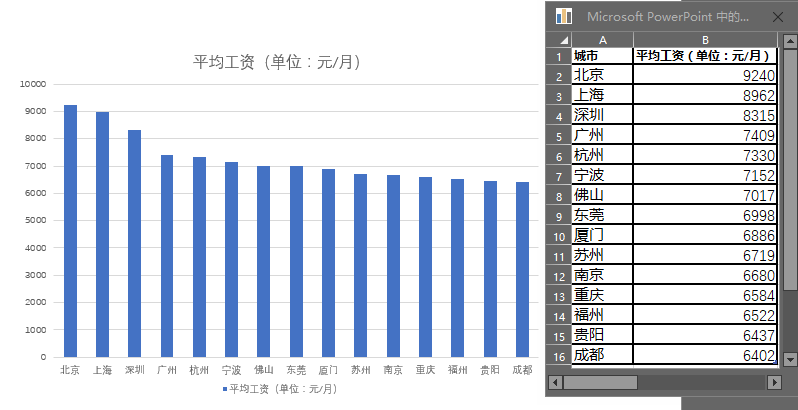
Task: Select row header 9
Action: [559, 216]
